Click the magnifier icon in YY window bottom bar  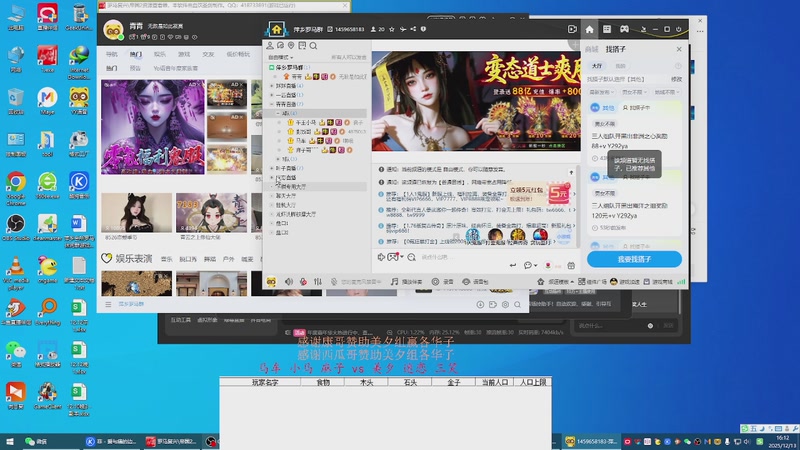pos(517,305)
